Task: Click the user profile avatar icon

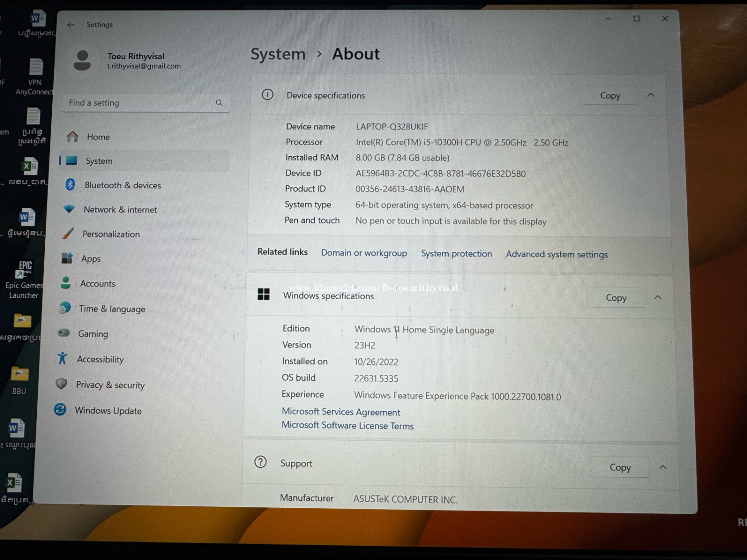Action: [x=82, y=61]
